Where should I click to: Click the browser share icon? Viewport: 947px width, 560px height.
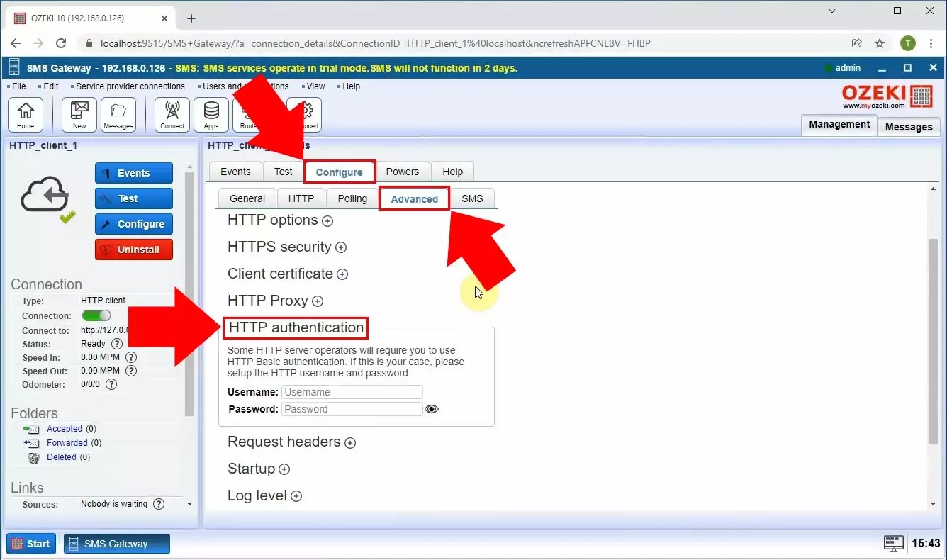[x=857, y=43]
